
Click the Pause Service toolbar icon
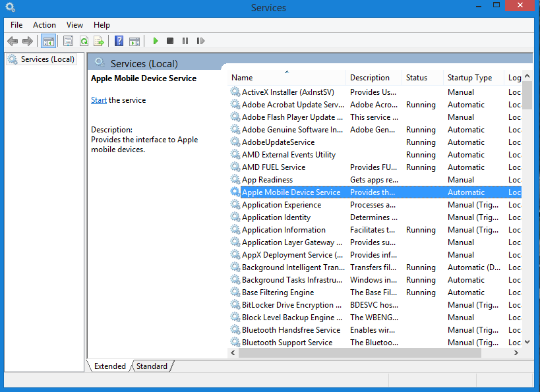point(185,41)
